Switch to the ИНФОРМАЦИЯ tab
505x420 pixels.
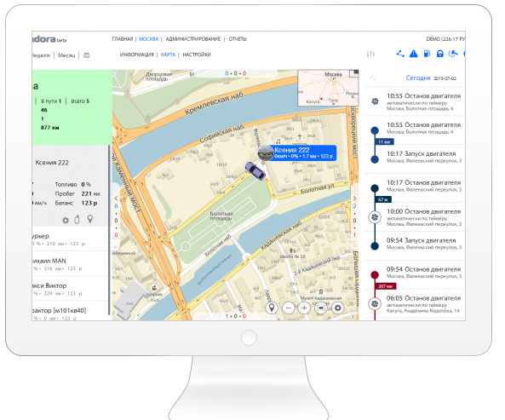[x=137, y=55]
